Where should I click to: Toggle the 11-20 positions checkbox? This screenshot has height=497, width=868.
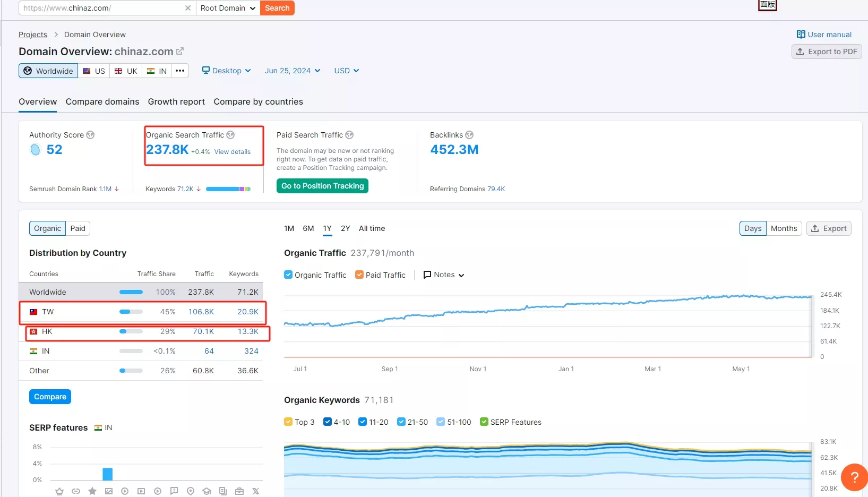pos(363,422)
